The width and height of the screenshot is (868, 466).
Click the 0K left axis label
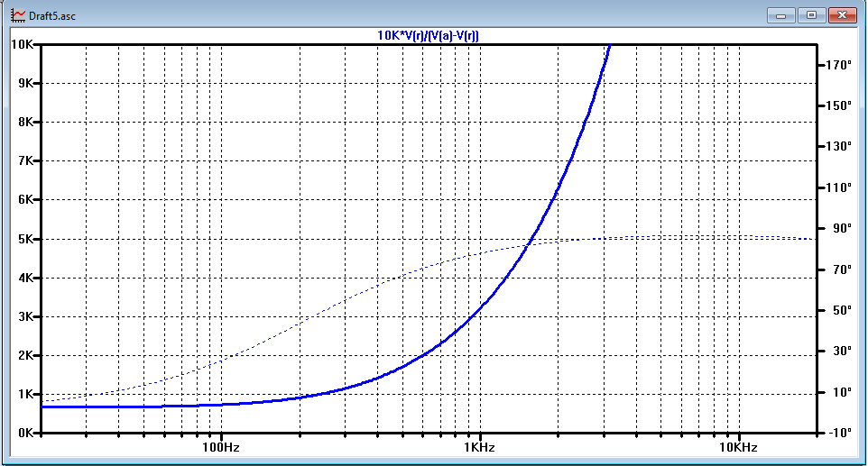point(26,433)
